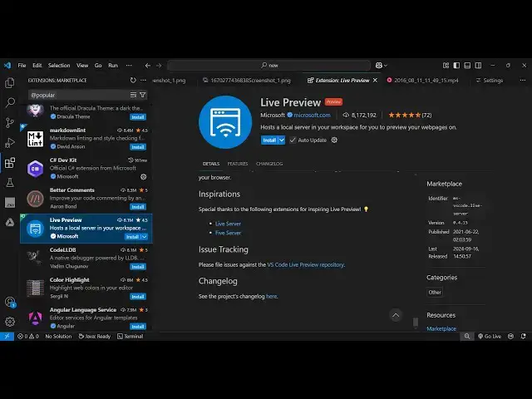Open the Copilot chat icon
532x399 pixels.
[x=379, y=65]
